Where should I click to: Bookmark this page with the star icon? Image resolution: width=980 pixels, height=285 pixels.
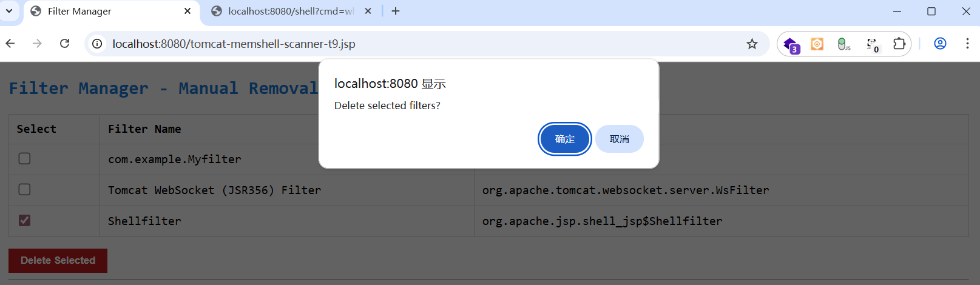752,44
